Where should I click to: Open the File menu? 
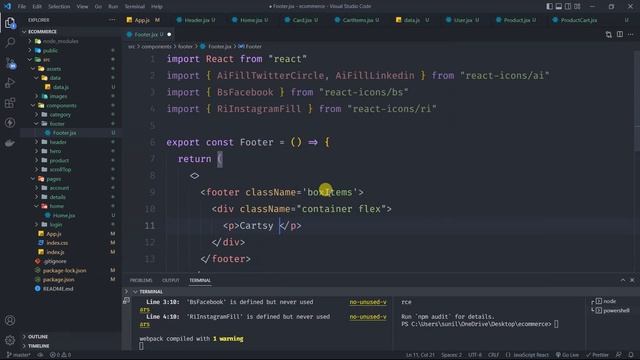[x=22, y=7]
